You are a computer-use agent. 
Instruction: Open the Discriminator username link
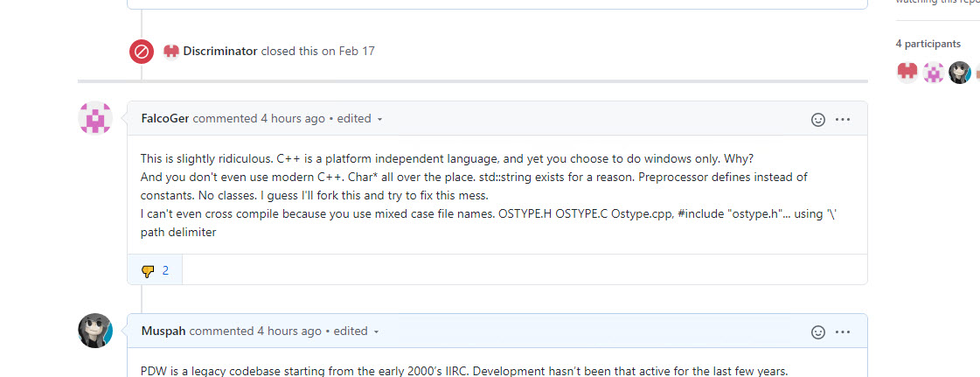coord(220,51)
